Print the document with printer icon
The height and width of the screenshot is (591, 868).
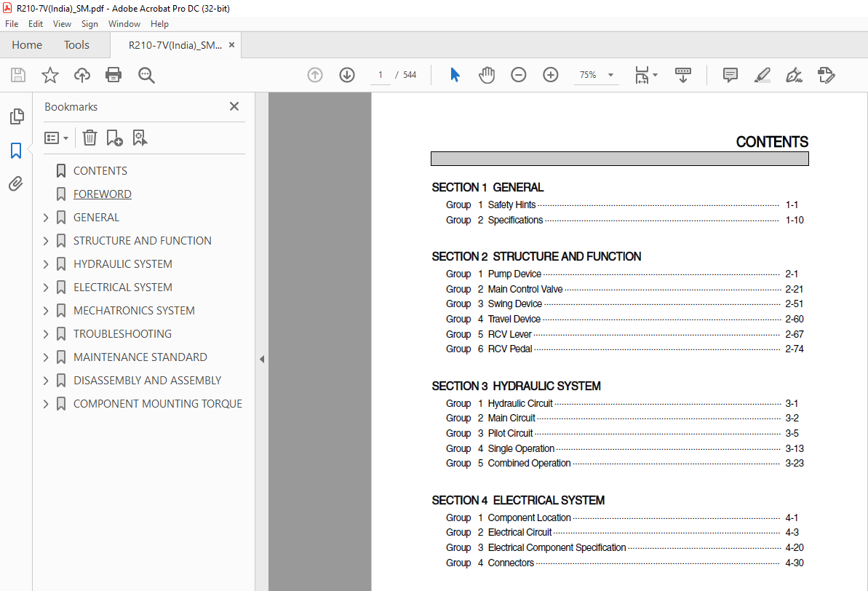click(x=114, y=75)
